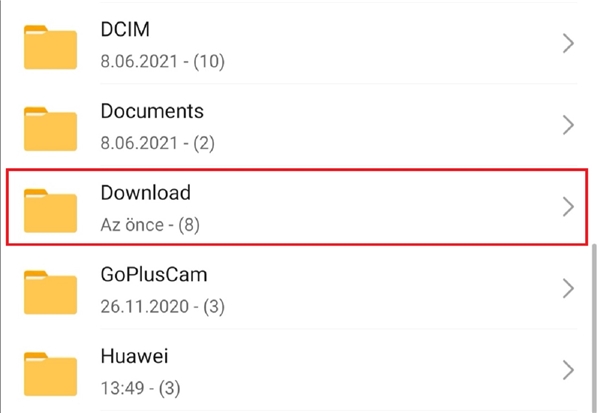Select the DCIM folder name

tap(125, 30)
